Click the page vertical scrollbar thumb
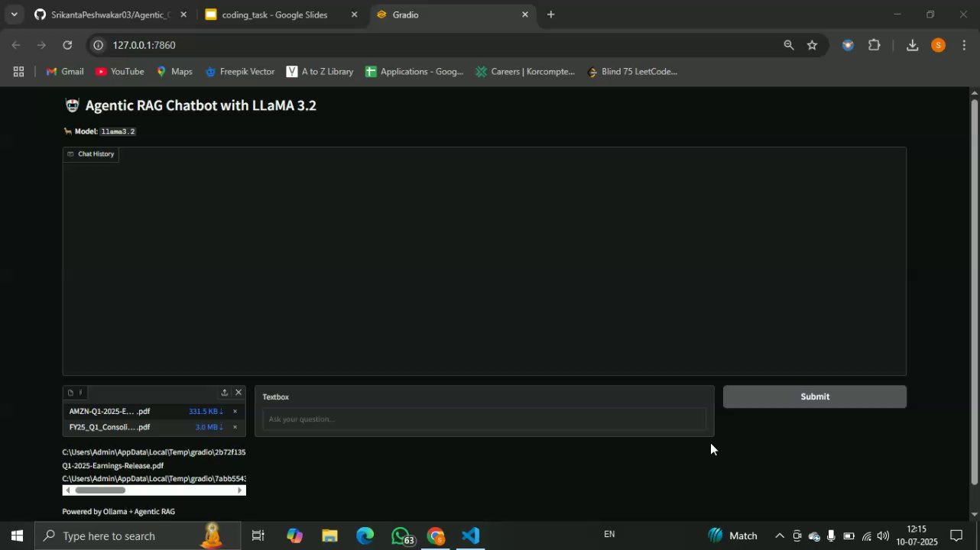 click(974, 290)
